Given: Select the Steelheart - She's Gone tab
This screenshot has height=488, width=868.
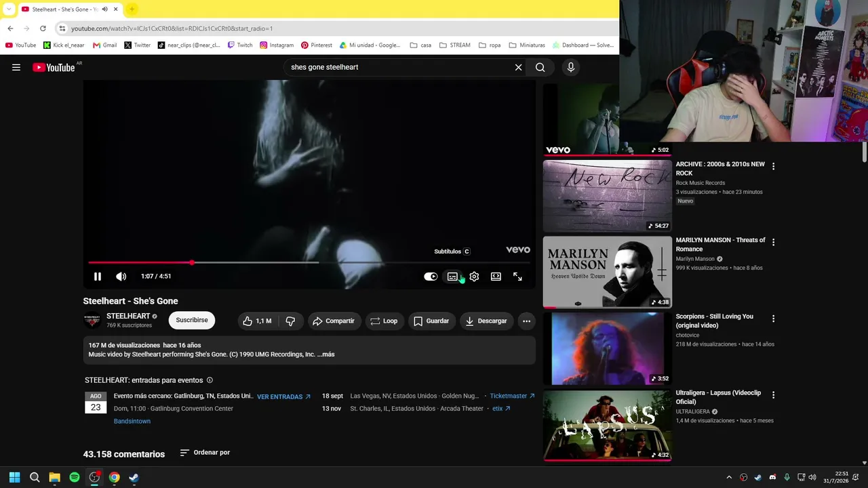Looking at the screenshot, I should [64, 9].
